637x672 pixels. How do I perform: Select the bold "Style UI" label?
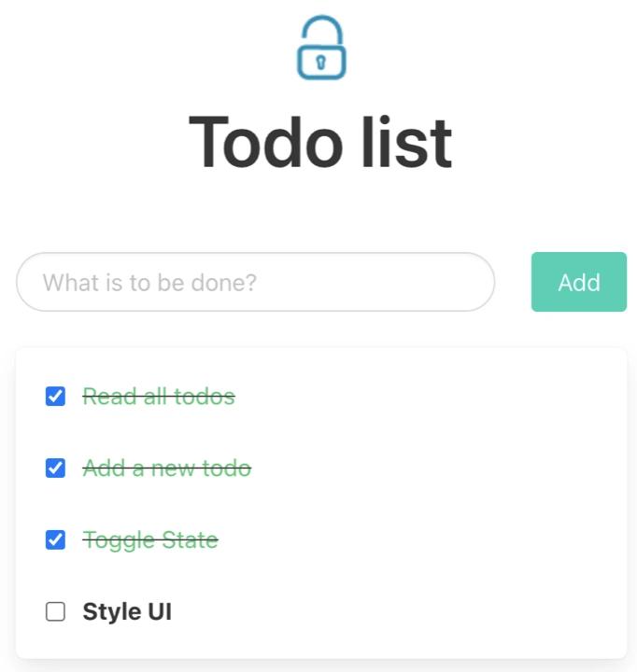pos(127,612)
